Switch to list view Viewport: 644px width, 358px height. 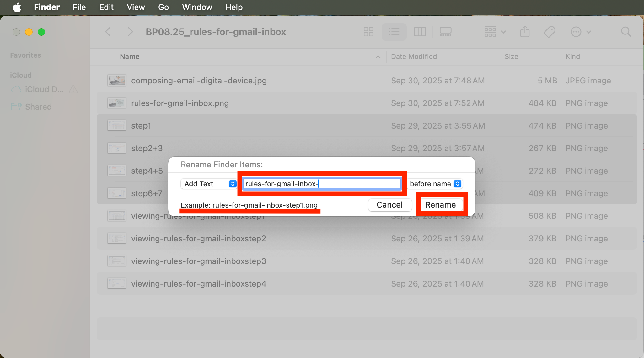click(394, 32)
